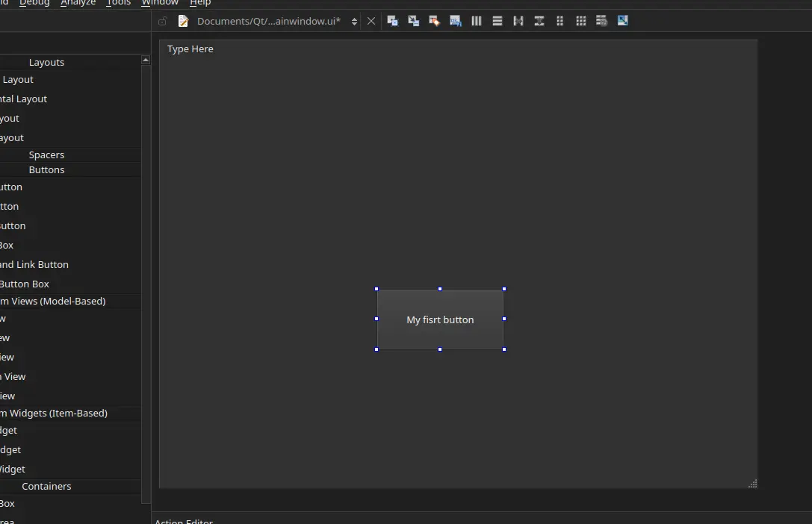Screen dimensions: 812x524
Task: Open the Help menu
Action: pos(200,2)
